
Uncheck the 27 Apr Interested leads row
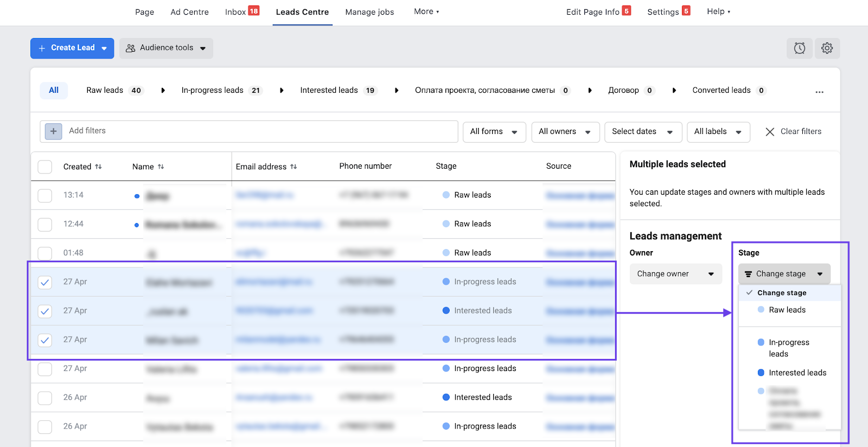(x=45, y=311)
